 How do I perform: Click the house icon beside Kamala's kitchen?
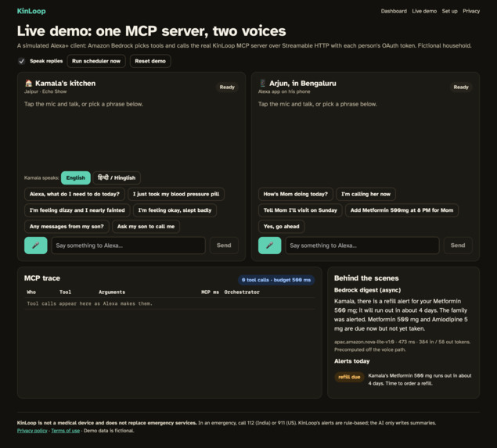coord(28,84)
